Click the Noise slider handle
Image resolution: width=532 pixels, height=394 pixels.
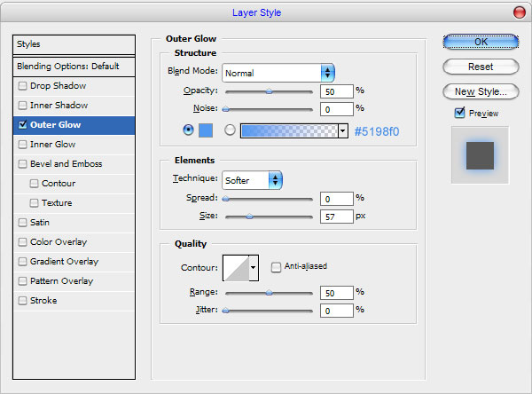[x=225, y=109]
